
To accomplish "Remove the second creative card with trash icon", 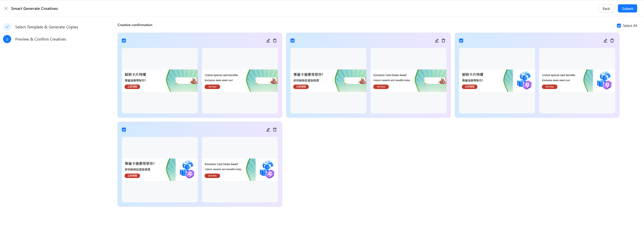I will tap(443, 41).
